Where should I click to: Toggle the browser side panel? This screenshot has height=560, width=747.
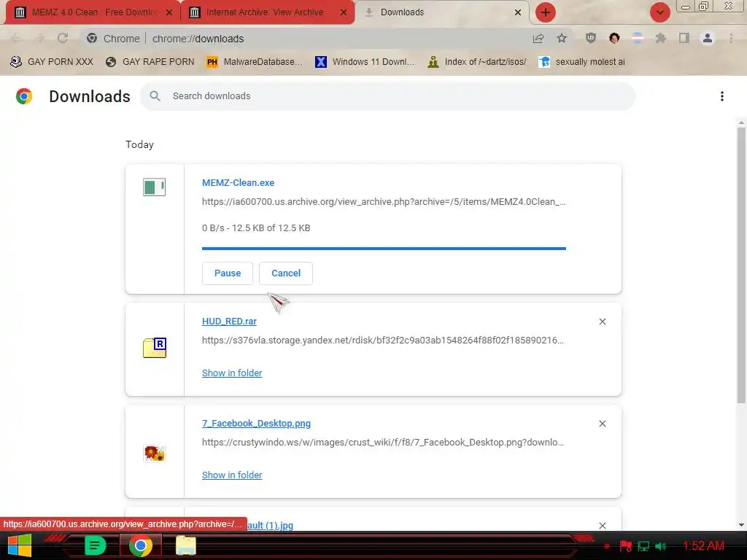click(684, 38)
